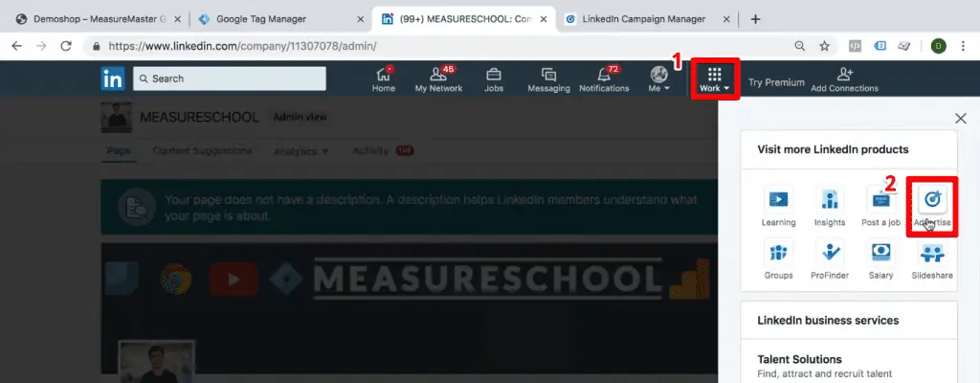
Task: Select the MEASURESCHOOL LinkedIn browser tab
Action: (x=463, y=19)
